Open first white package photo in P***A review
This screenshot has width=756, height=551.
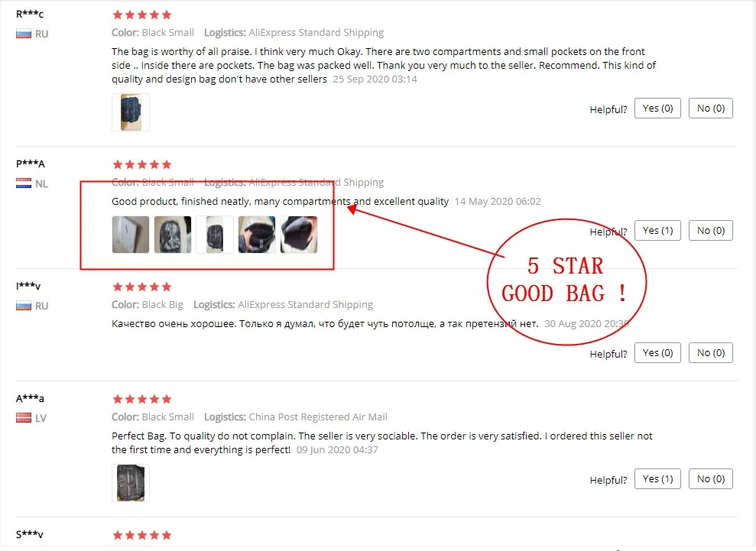click(131, 235)
